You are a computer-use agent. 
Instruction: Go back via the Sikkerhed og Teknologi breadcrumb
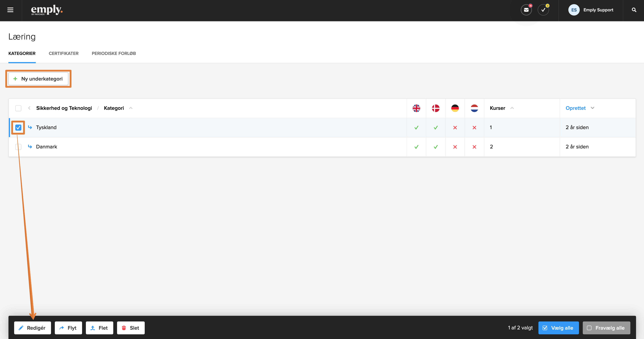(x=64, y=108)
